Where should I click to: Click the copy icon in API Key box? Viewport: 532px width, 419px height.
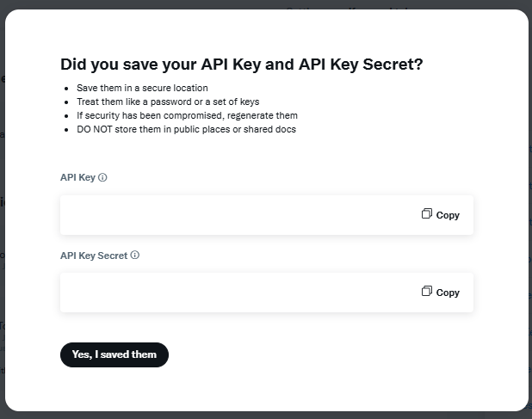(x=426, y=213)
